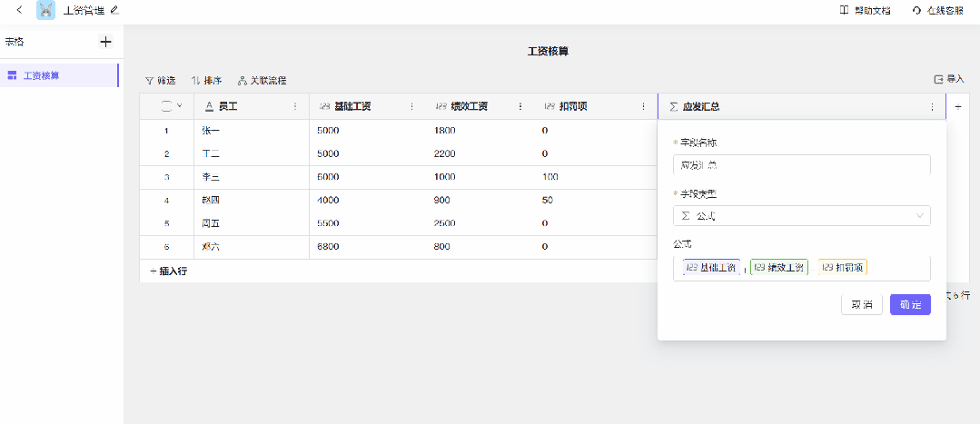Viewport: 980px width, 424px height.
Task: Click the insert row link
Action: coord(168,271)
